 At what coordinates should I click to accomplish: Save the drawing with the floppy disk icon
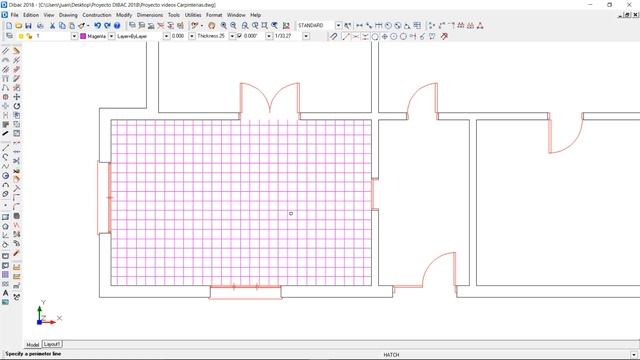pos(28,25)
